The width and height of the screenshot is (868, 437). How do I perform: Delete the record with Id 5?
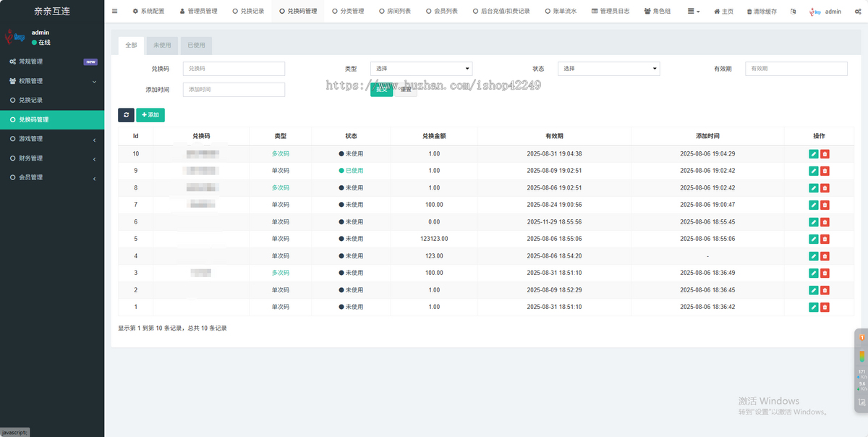[825, 239]
